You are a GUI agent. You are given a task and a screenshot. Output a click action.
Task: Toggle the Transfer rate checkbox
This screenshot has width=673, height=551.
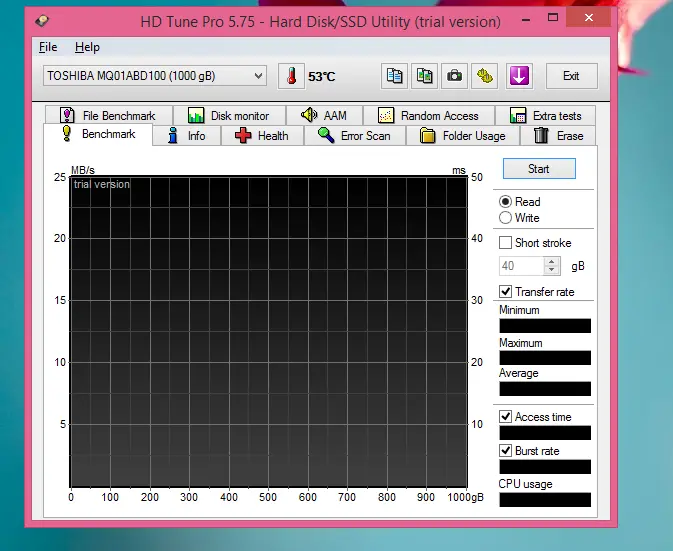[506, 291]
